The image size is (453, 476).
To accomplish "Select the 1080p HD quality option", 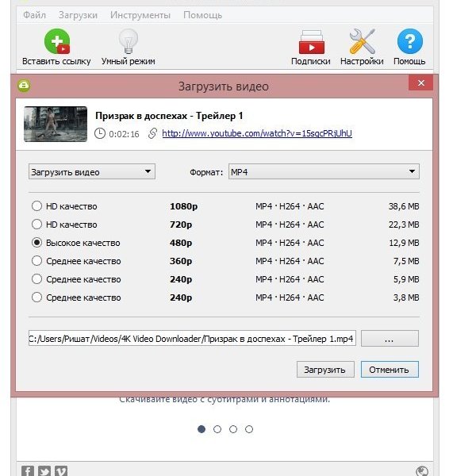I will pos(36,206).
